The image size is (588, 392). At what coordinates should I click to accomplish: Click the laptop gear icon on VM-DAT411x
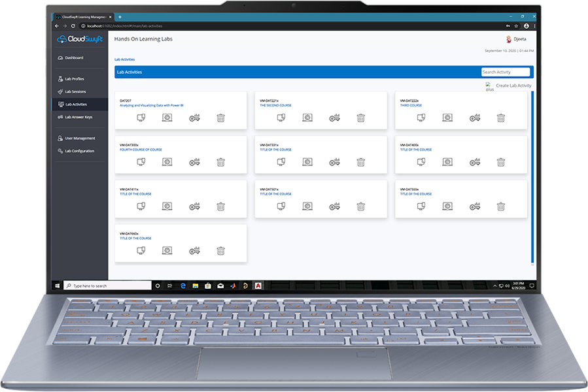167,206
